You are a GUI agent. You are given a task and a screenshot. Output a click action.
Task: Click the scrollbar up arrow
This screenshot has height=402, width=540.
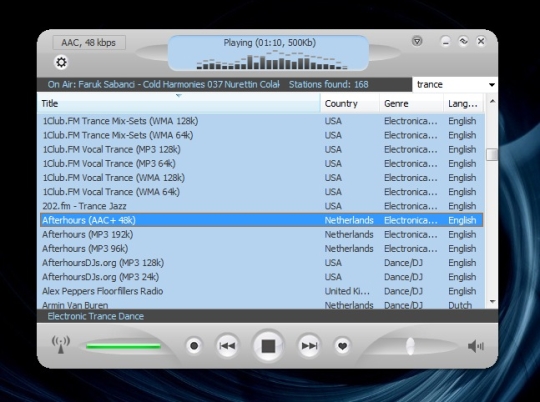coord(492,101)
